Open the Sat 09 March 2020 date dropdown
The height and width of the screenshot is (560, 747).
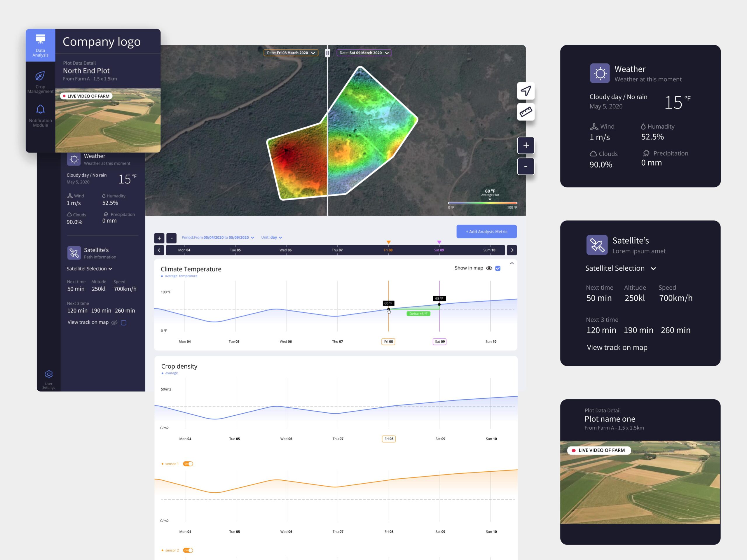point(364,53)
